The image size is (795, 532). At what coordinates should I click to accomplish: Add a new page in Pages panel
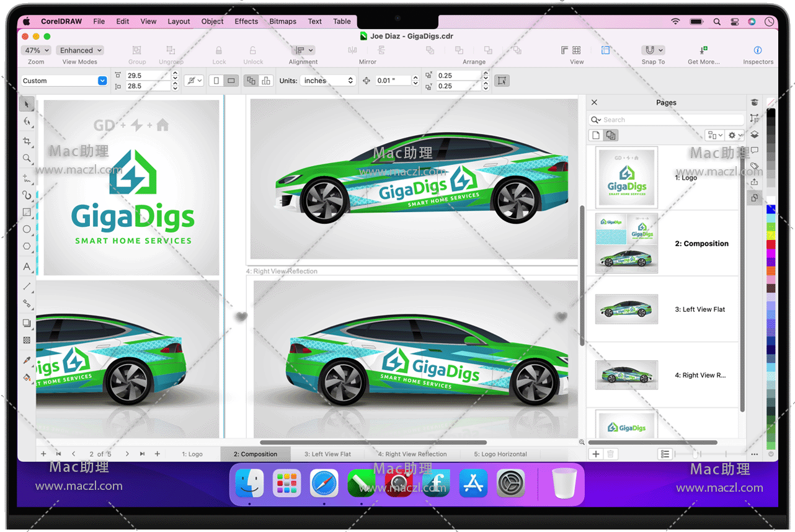tap(596, 454)
